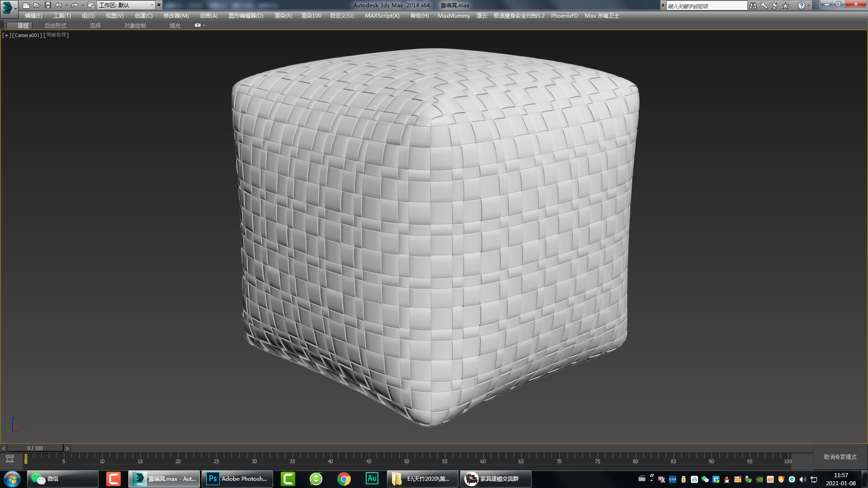Click the Redo arrow icon
Viewport: 868px width, 488px height.
tap(75, 5)
